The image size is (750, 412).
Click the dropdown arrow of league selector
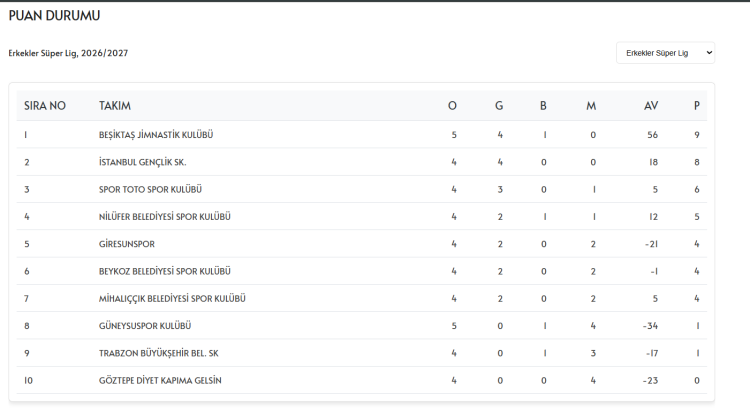click(x=709, y=53)
